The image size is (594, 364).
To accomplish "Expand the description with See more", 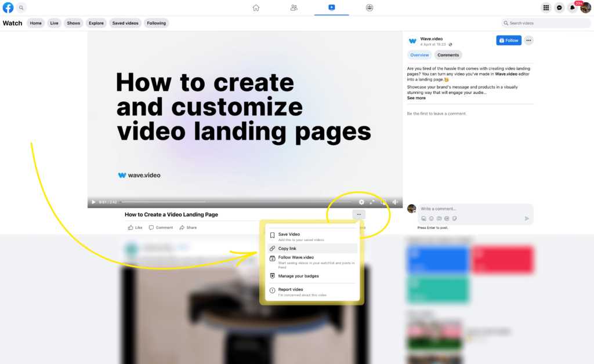I will [416, 98].
